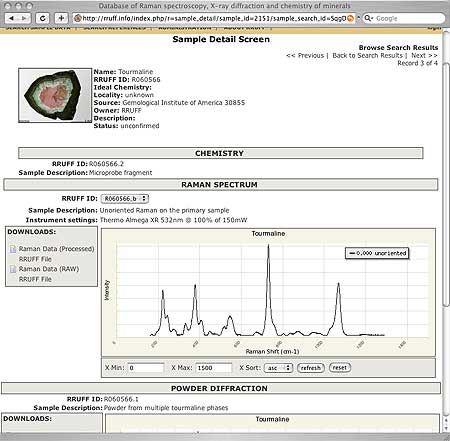Select the 'Microprobe fragment' description text
This screenshot has height=441, width=450.
point(121,173)
